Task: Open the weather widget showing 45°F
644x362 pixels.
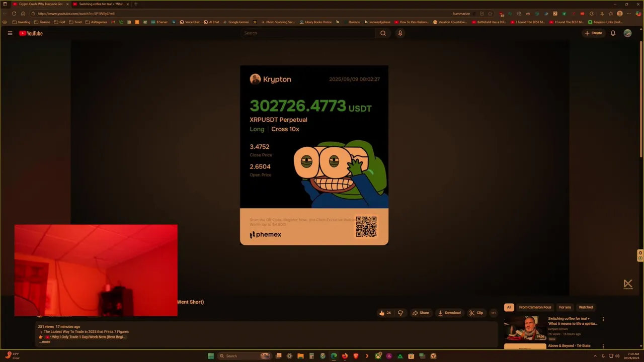Action: point(12,355)
